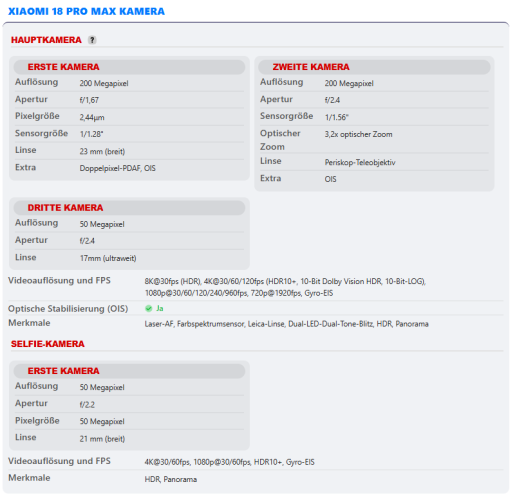
Task: Click 4K@30/60fps selfie video text
Action: click(x=229, y=462)
